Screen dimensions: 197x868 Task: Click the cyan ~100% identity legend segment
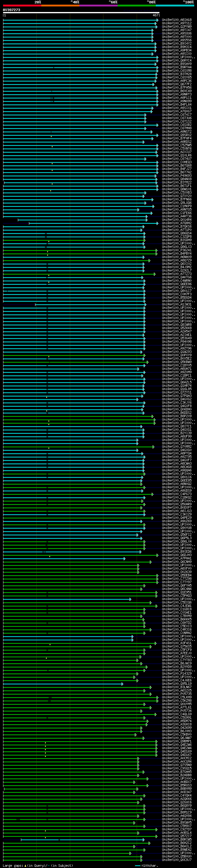click(175, 6)
